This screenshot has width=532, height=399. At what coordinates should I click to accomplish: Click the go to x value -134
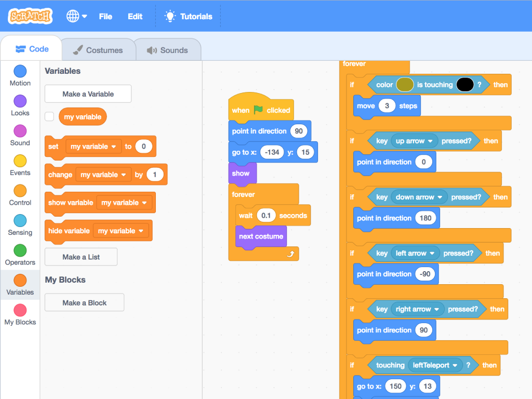coord(272,152)
